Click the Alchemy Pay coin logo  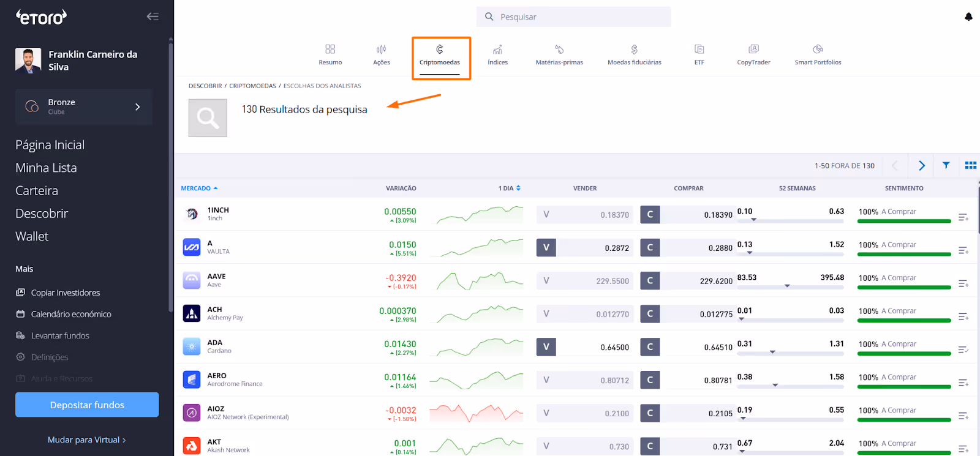click(x=192, y=313)
